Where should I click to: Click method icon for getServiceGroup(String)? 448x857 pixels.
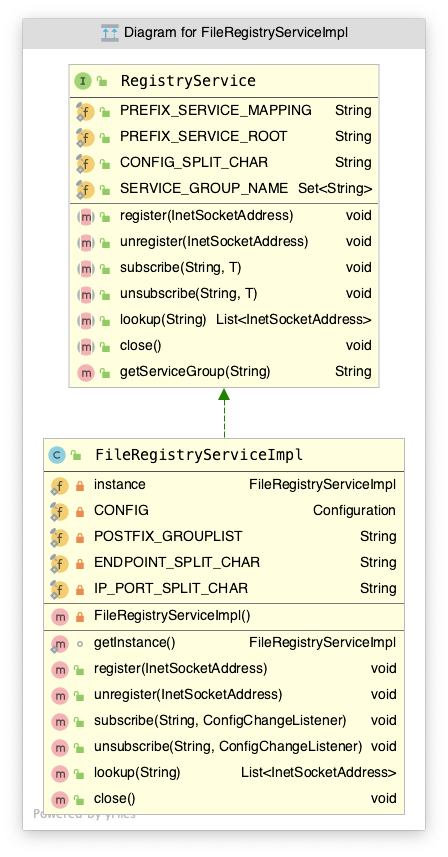point(85,373)
